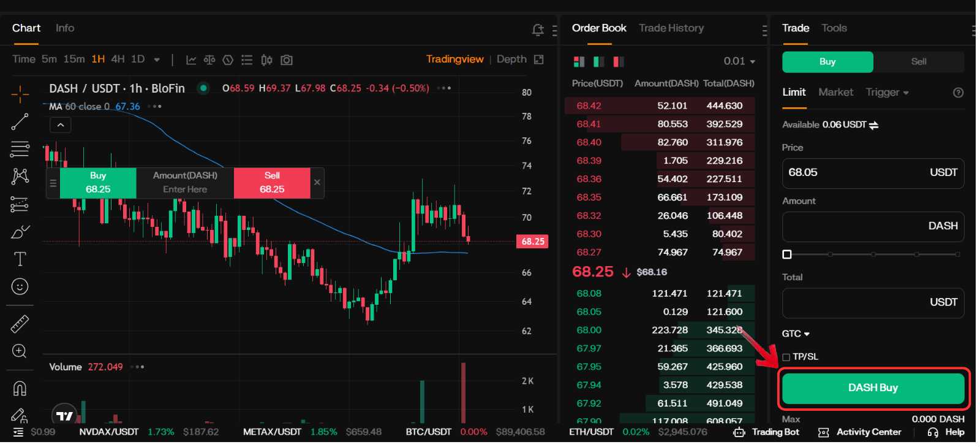Screen dimensions: 980x447
Task: Open the price alert bell icon
Action: coord(538,29)
